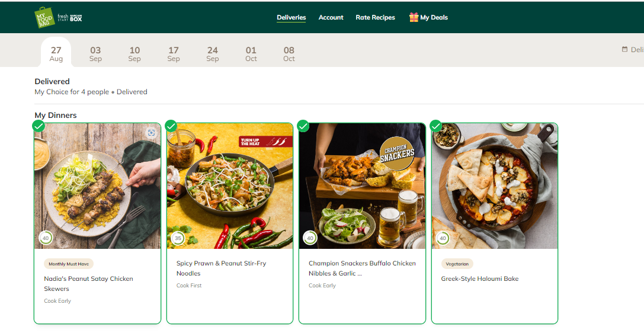Go to Rate Recipes page
Screen dimensions: 644x333
coord(375,17)
